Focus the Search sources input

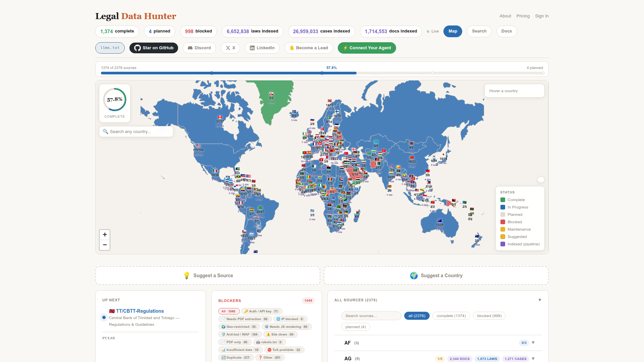coord(371,316)
